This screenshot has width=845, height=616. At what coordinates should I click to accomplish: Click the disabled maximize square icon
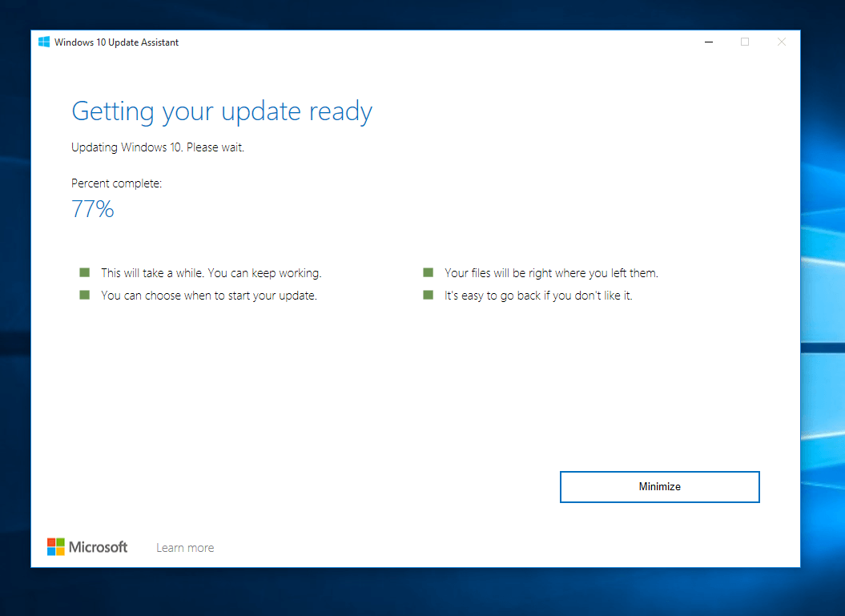pos(745,42)
